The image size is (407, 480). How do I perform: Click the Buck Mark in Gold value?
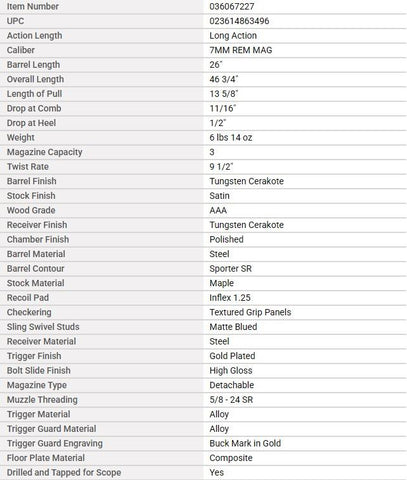(245, 443)
